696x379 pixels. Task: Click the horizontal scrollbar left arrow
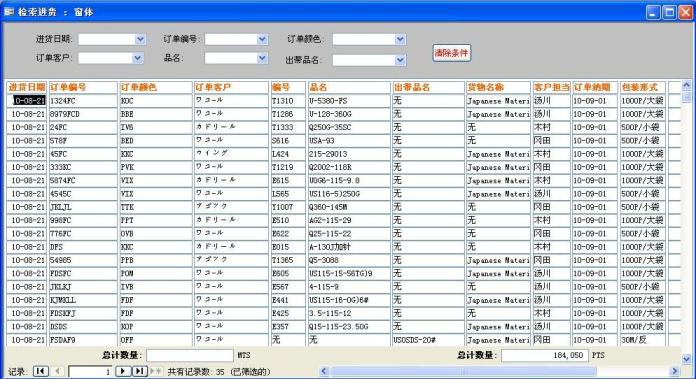324,371
